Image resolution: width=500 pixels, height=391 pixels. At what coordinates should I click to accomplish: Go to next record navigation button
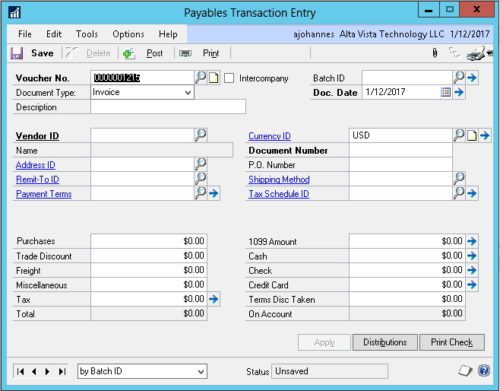47,371
